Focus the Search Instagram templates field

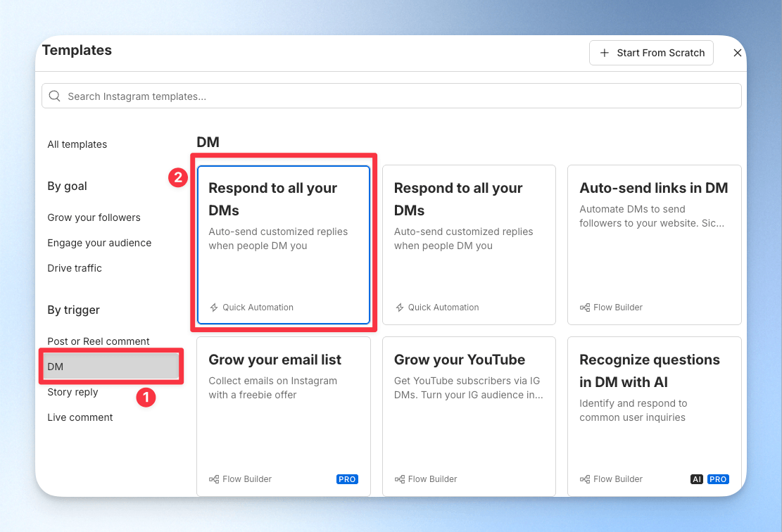[x=391, y=96]
